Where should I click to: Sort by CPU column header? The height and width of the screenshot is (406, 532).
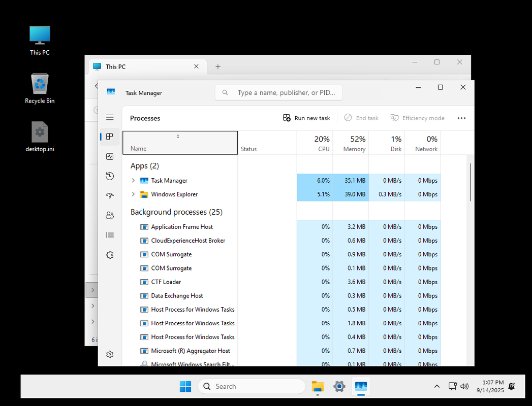[x=315, y=143]
